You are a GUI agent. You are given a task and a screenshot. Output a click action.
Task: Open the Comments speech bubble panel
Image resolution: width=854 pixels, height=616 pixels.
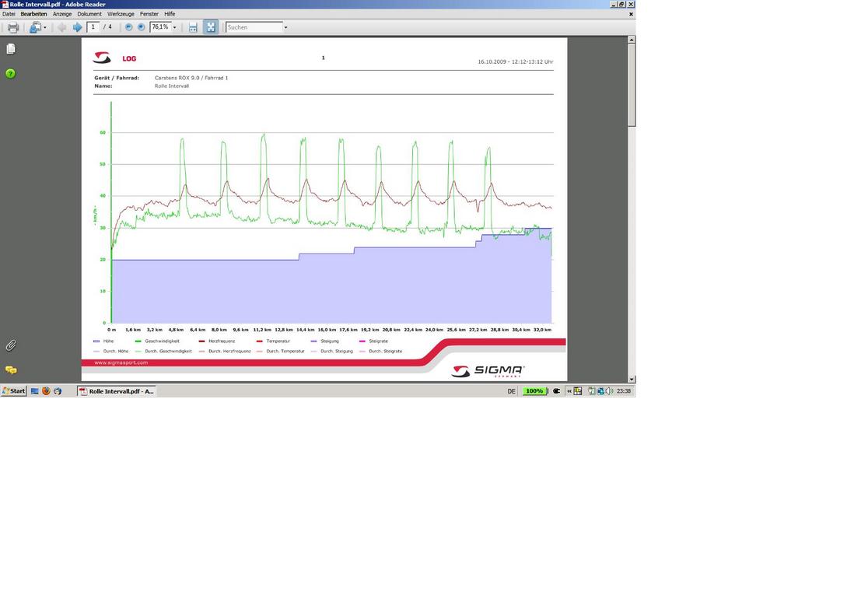tap(11, 370)
